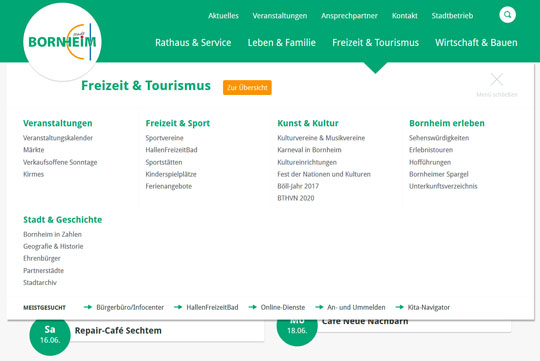
Task: Open Bornheim in Zahlen link
Action: click(x=52, y=234)
